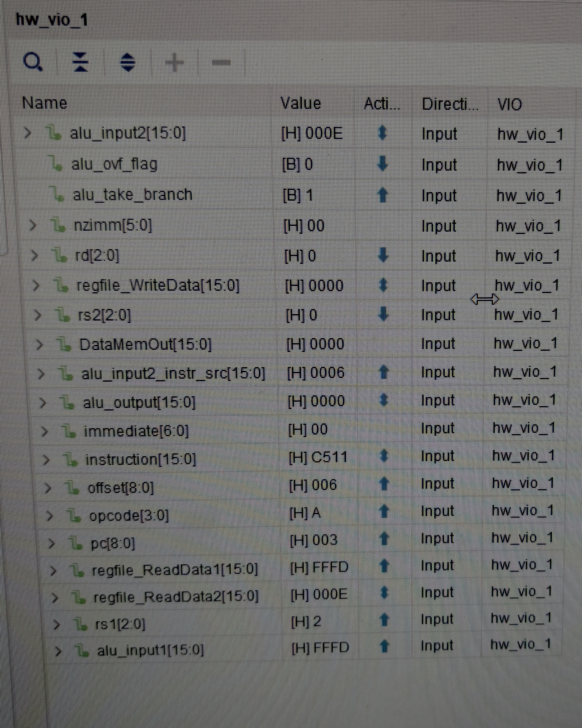The width and height of the screenshot is (582, 728).
Task: Click the Collapse All toolbar icon
Action: pos(81,62)
